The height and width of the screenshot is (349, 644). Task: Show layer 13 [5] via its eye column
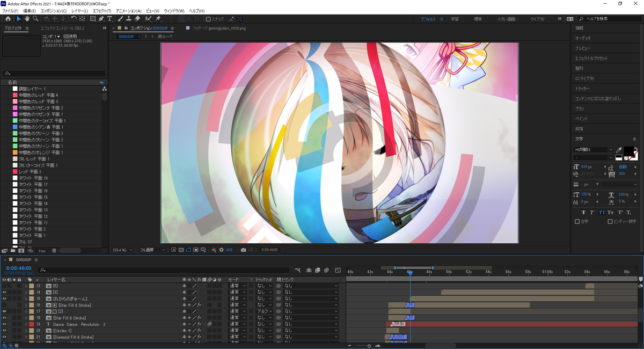tap(4, 286)
